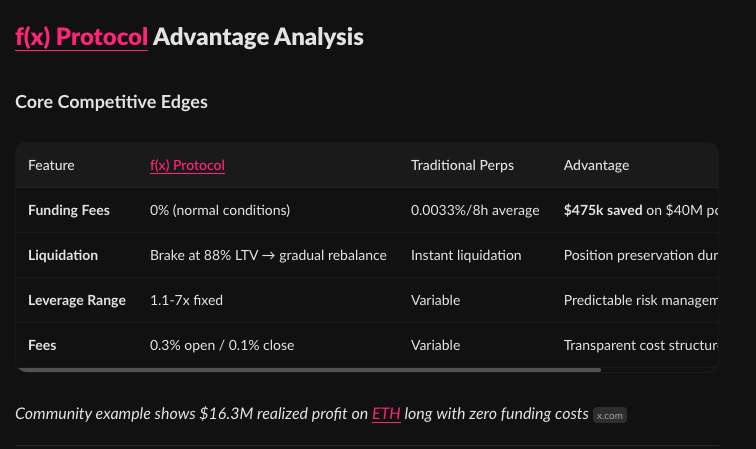
Task: Select the Funding Fees row label
Action: click(x=69, y=210)
